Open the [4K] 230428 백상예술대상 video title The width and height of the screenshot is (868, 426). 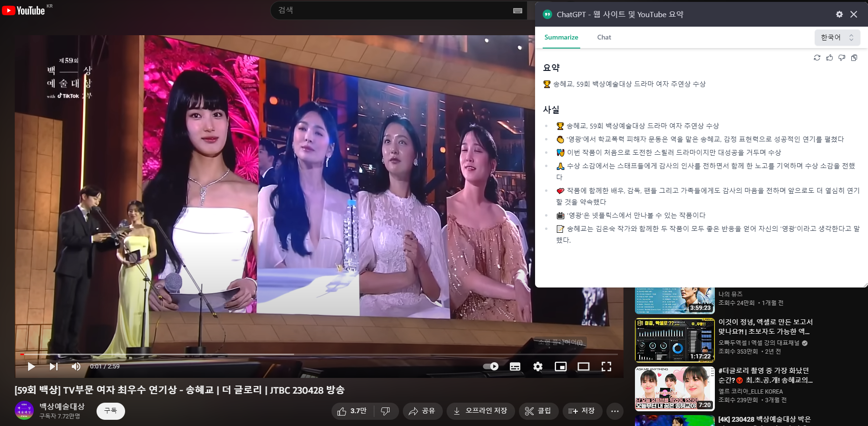pos(764,419)
